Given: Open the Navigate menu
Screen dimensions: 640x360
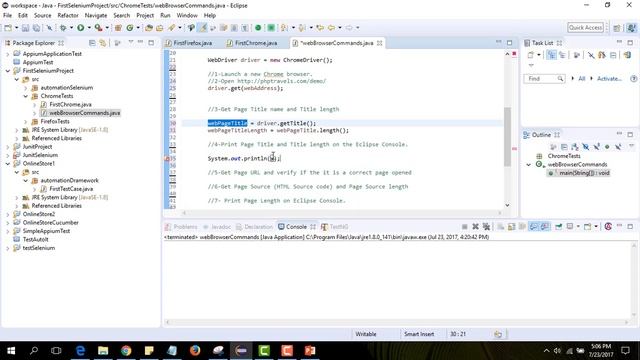Looking at the screenshot, I should click(x=96, y=16).
